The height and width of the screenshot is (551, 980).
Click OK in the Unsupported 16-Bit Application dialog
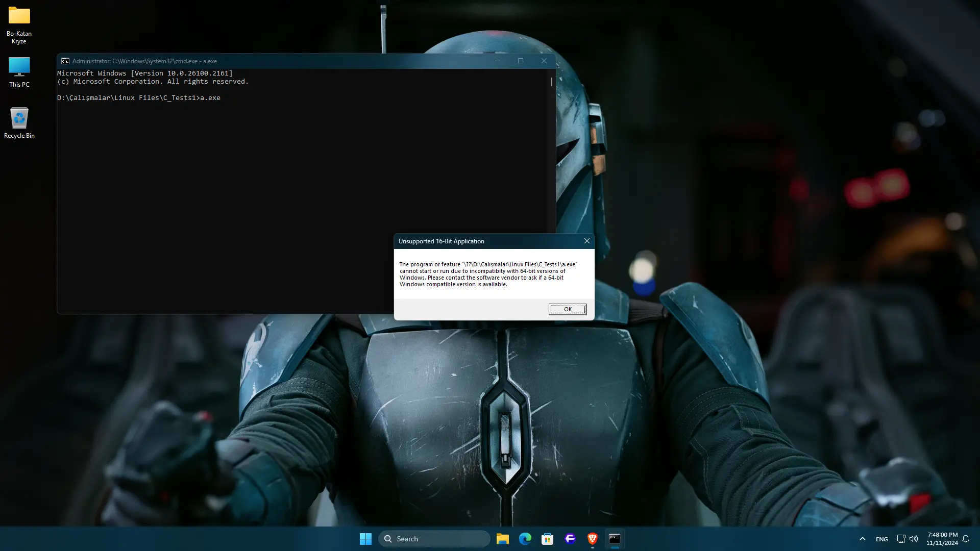(568, 309)
